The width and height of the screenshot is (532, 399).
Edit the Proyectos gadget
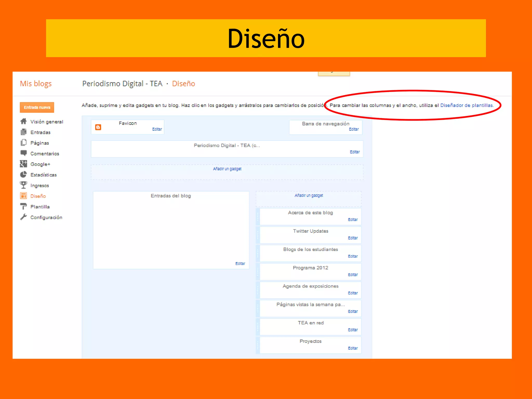click(x=353, y=348)
